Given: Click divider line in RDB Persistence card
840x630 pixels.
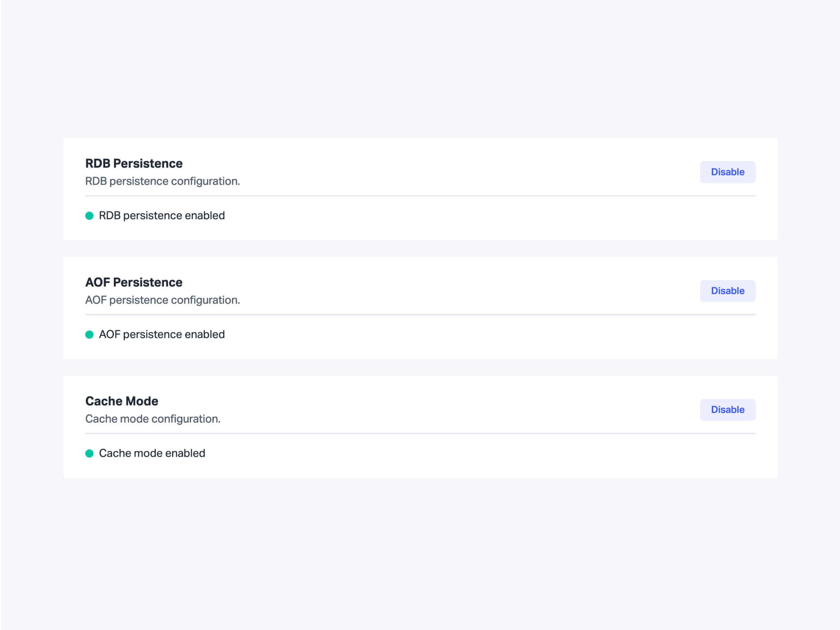Looking at the screenshot, I should [420, 196].
